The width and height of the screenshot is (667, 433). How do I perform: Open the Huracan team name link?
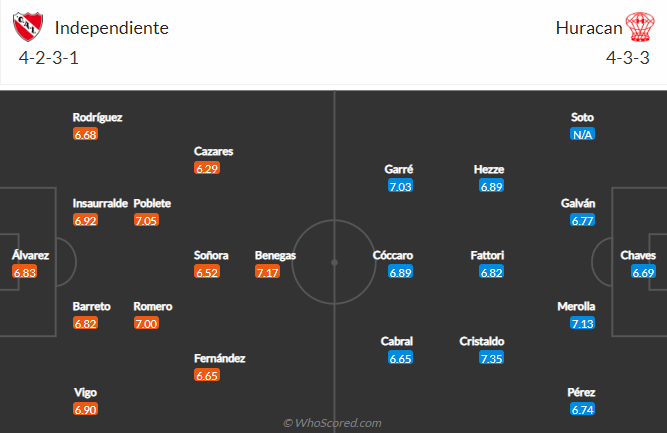(x=589, y=28)
